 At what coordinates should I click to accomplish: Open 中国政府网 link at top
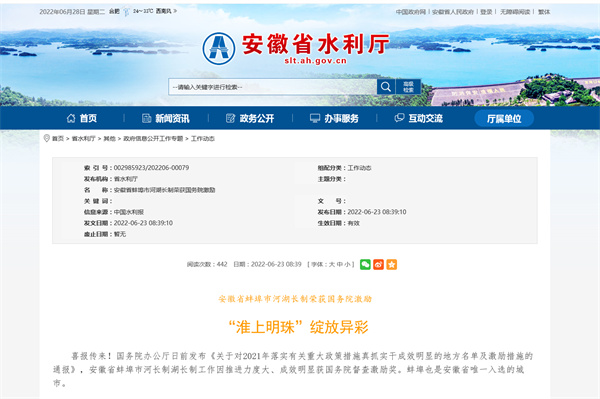click(411, 12)
